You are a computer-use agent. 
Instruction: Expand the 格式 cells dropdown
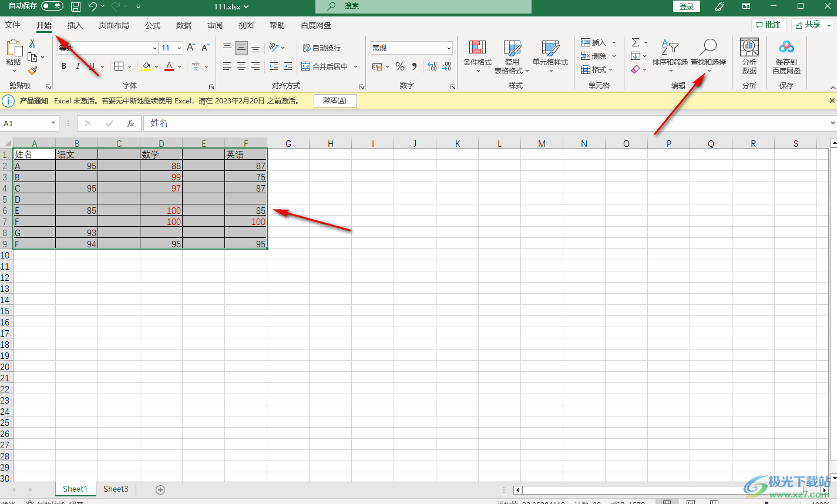[x=611, y=69]
